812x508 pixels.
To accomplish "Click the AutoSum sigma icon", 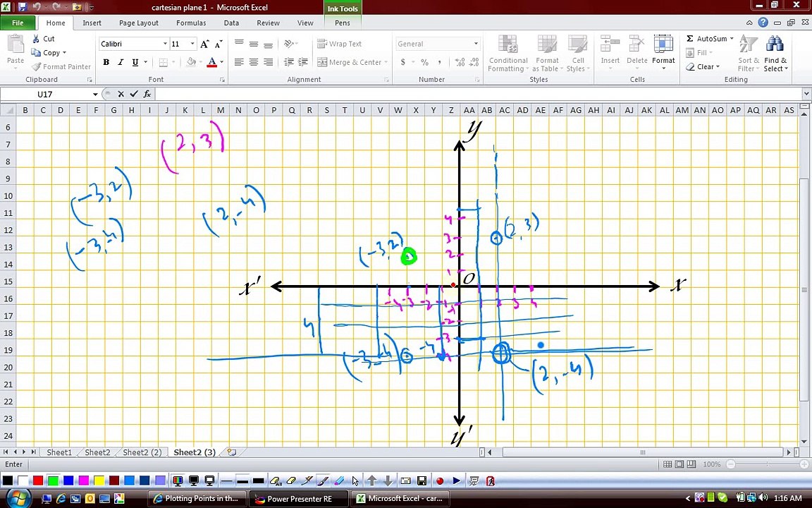I will click(x=690, y=38).
